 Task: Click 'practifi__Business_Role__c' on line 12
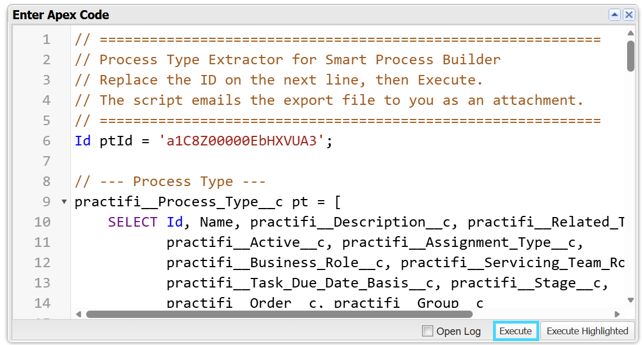(x=275, y=263)
